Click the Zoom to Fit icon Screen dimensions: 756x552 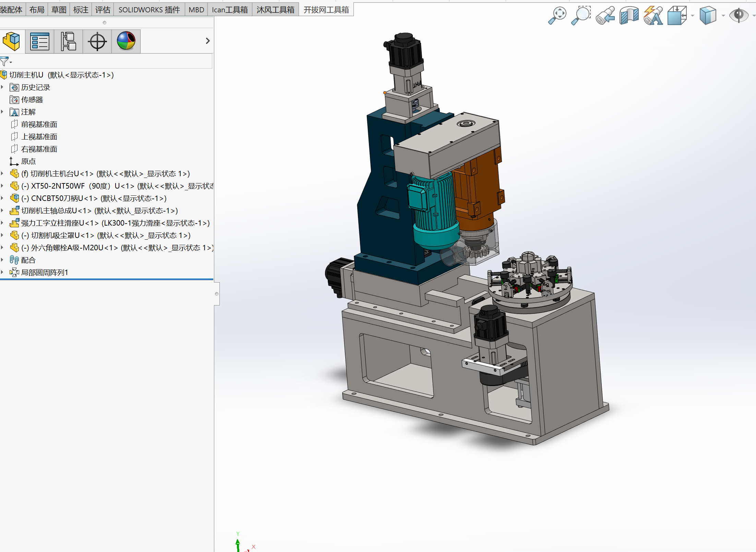(557, 15)
